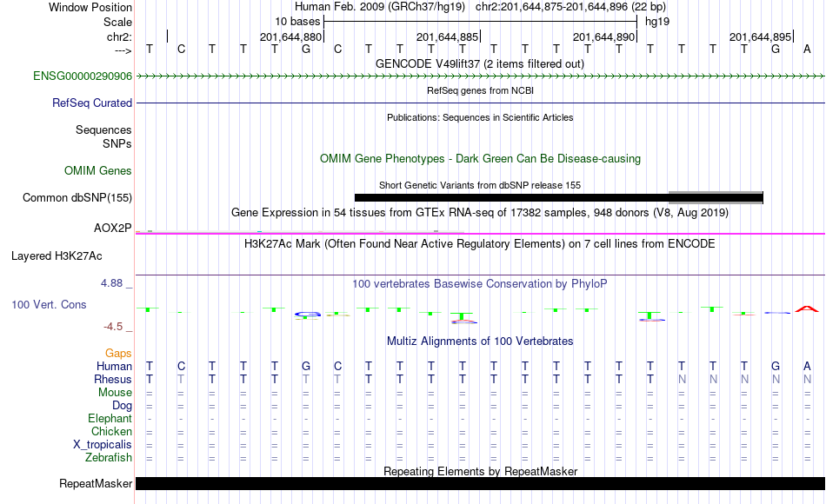Select the Human species row label
Image resolution: width=826 pixels, height=504 pixels.
coord(114,367)
